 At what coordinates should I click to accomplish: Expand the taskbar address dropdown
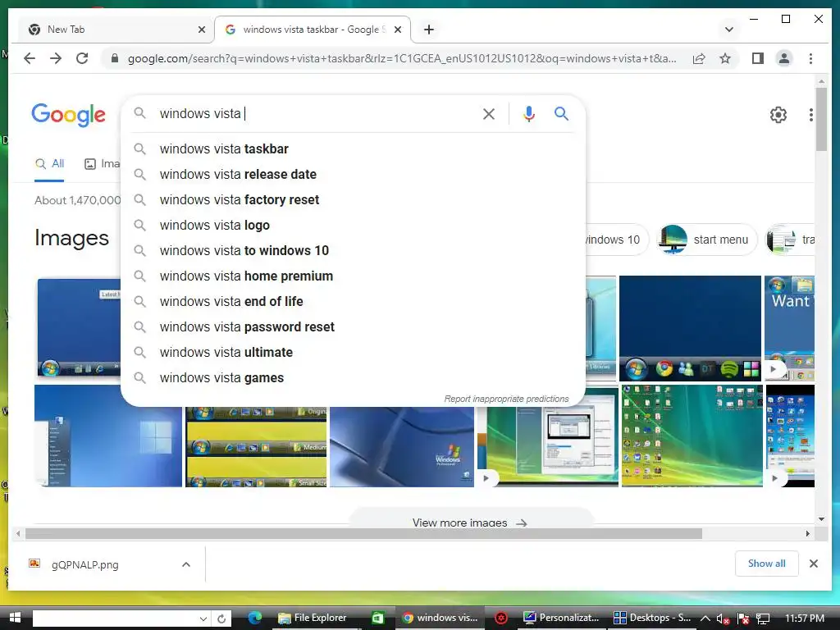(x=203, y=619)
